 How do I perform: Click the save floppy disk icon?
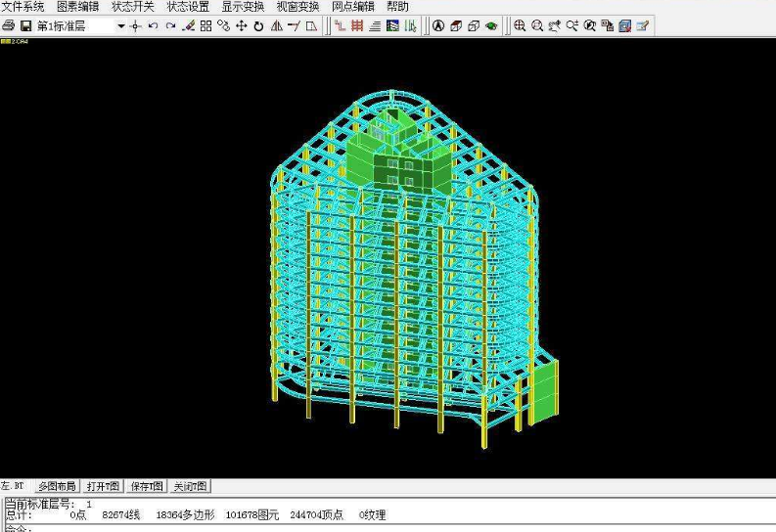pyautogui.click(x=25, y=25)
